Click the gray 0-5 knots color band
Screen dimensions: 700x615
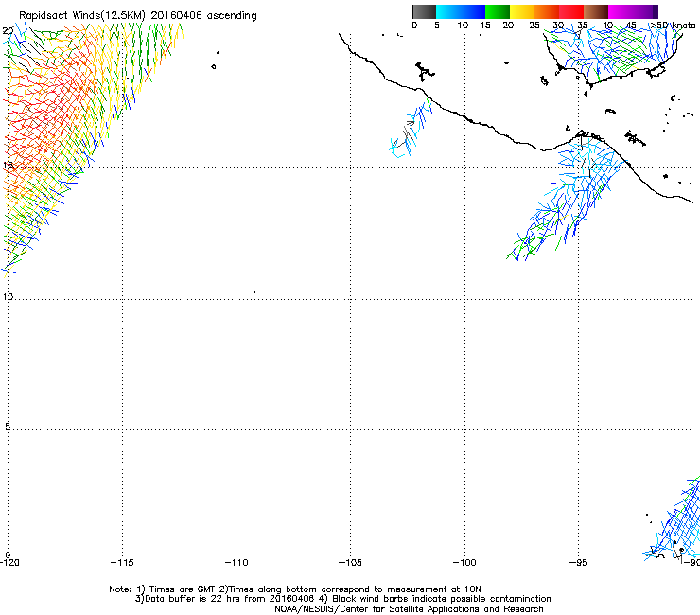click(424, 11)
